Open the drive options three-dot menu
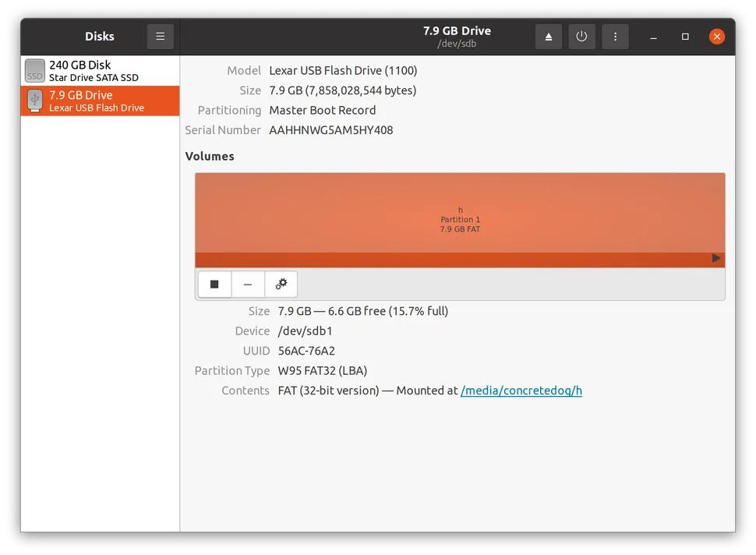Viewport: 756px width, 555px height. pyautogui.click(x=615, y=36)
